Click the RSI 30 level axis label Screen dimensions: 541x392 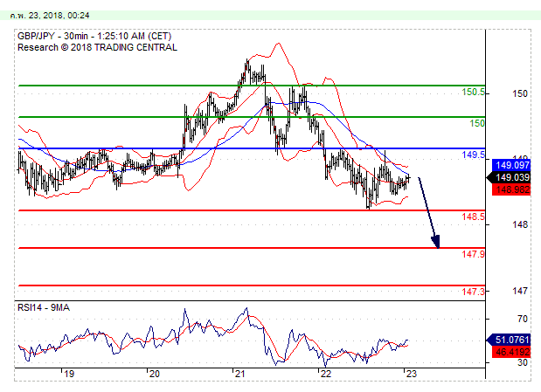523,362
